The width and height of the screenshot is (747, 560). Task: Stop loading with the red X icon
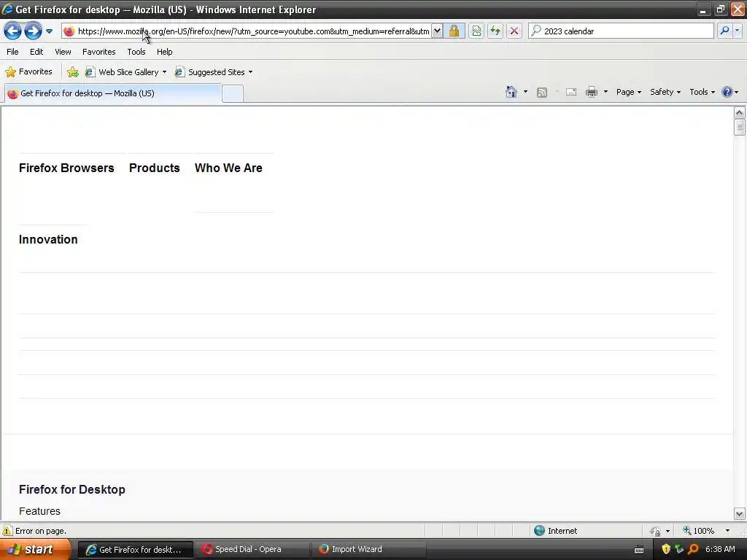[514, 31]
